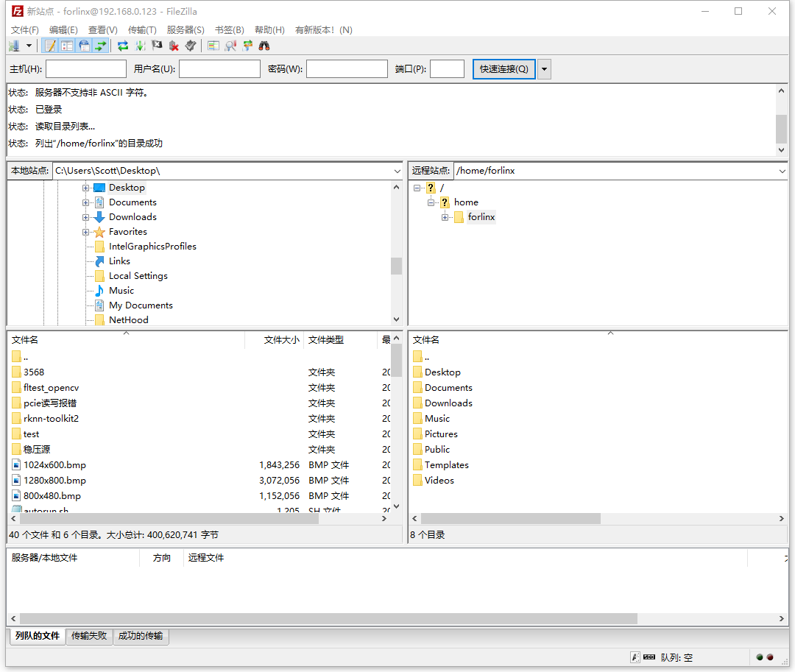Click the 主机(H) host input field
Viewport: 795px width, 672px height.
point(86,69)
